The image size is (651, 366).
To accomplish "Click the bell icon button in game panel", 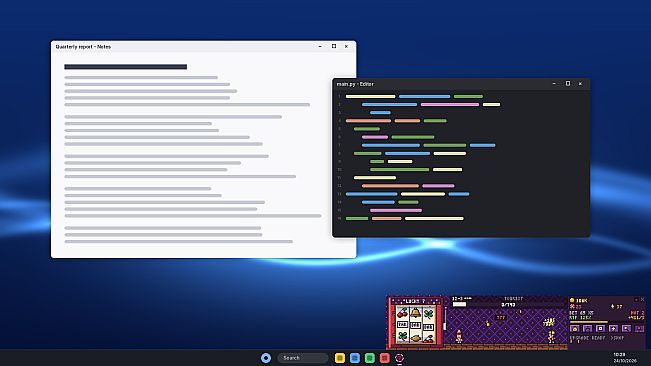I will (x=575, y=329).
